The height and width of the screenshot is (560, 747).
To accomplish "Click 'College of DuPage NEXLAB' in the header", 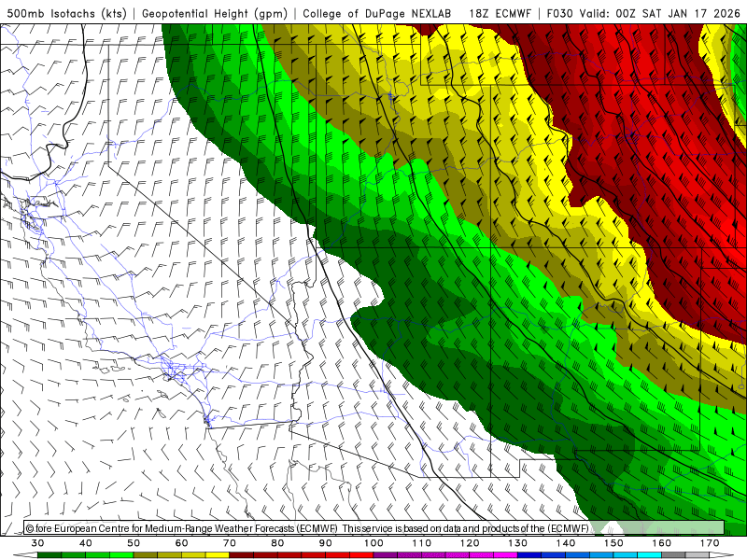I will 377,14.
